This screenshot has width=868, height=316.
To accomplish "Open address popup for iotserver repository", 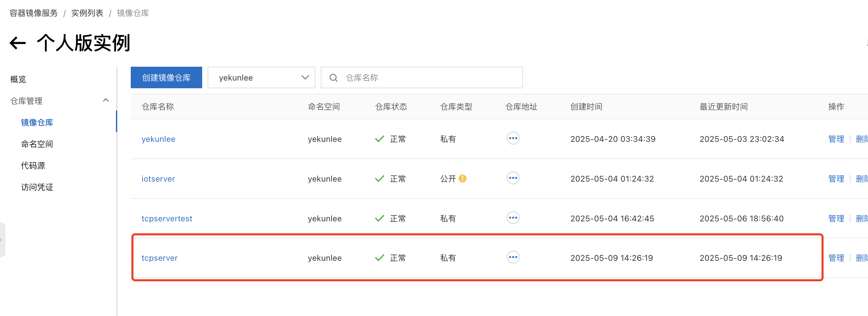I will coord(513,178).
